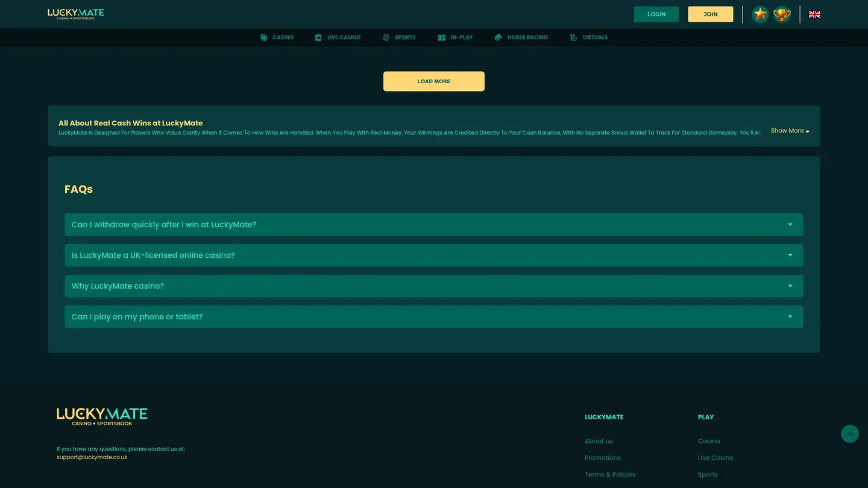
Task: Open the Terms & Policies footer link
Action: coord(610,475)
